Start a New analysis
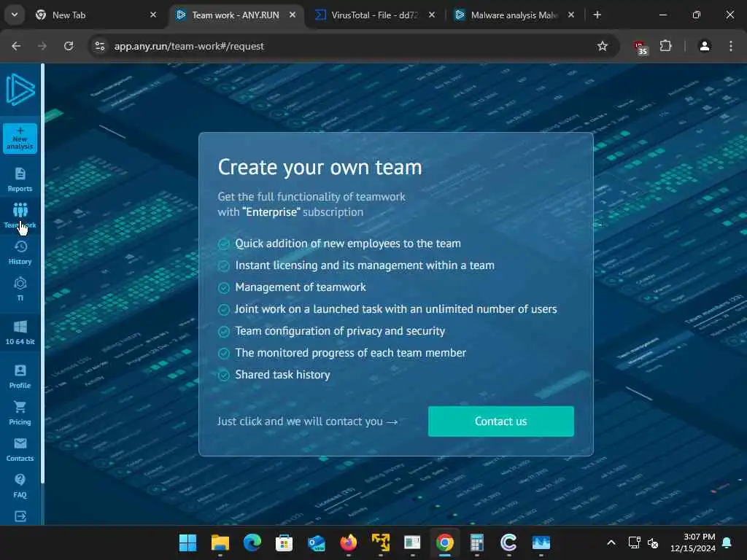The image size is (747, 560). [x=20, y=139]
